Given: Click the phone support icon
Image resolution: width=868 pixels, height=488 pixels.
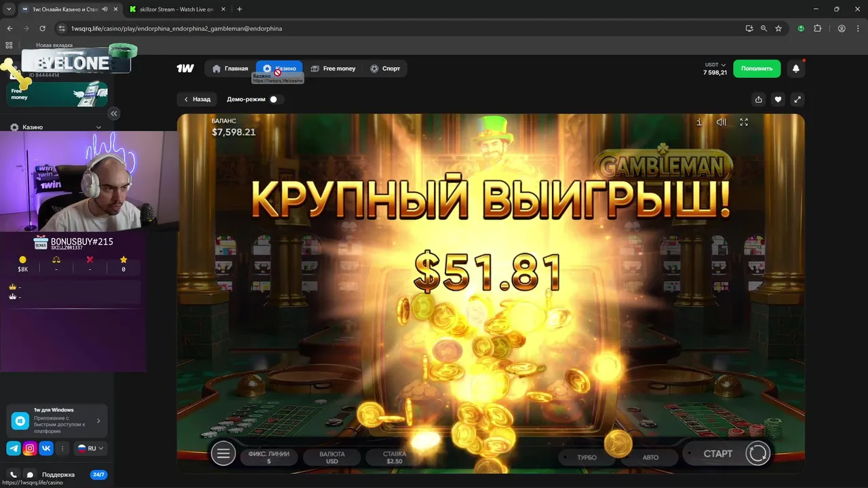Looking at the screenshot, I should 14,474.
